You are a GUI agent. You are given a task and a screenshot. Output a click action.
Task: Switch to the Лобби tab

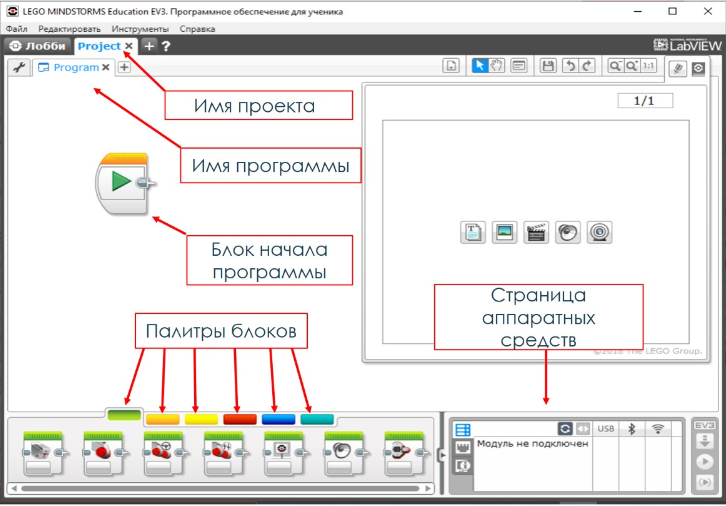(38, 46)
